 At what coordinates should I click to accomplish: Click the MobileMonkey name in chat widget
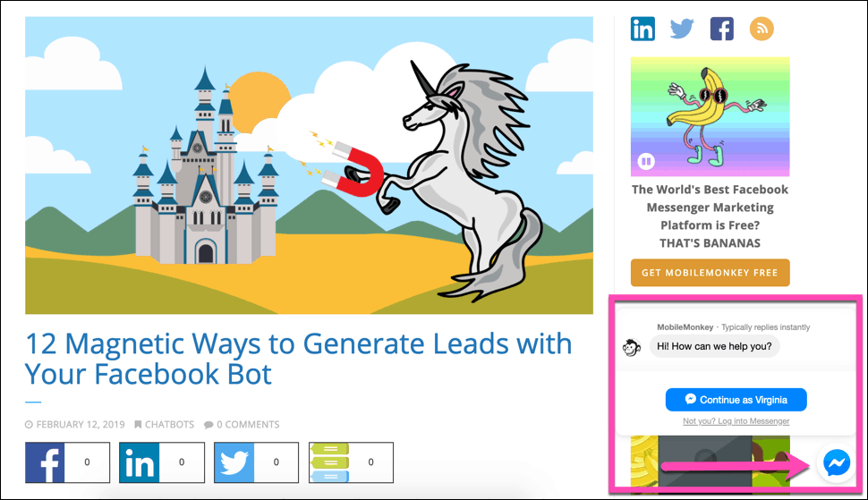pyautogui.click(x=685, y=326)
